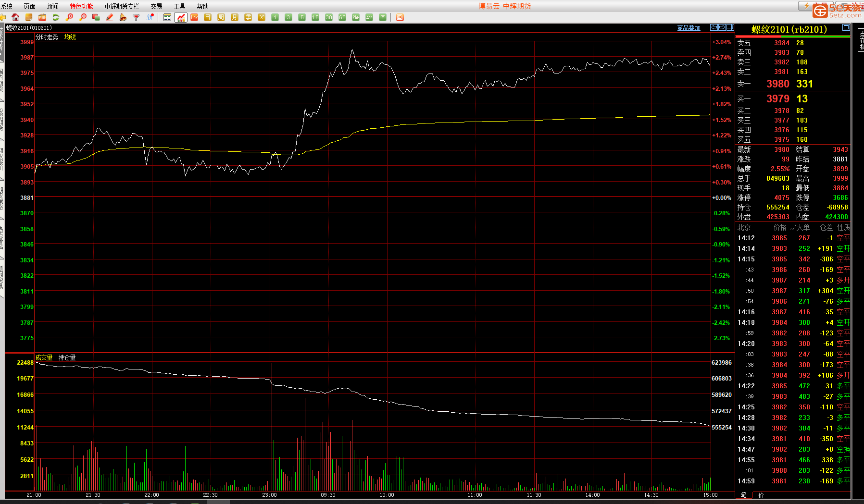Switch to the Tick chart icon
The width and height of the screenshot is (864, 504).
click(x=194, y=17)
